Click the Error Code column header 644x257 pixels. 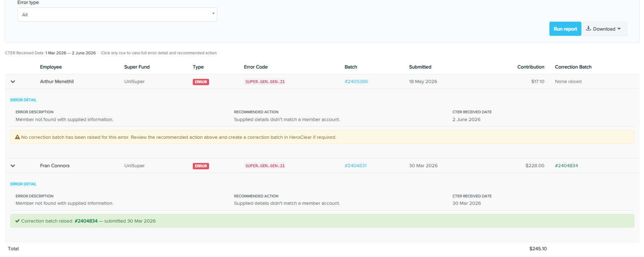[256, 67]
